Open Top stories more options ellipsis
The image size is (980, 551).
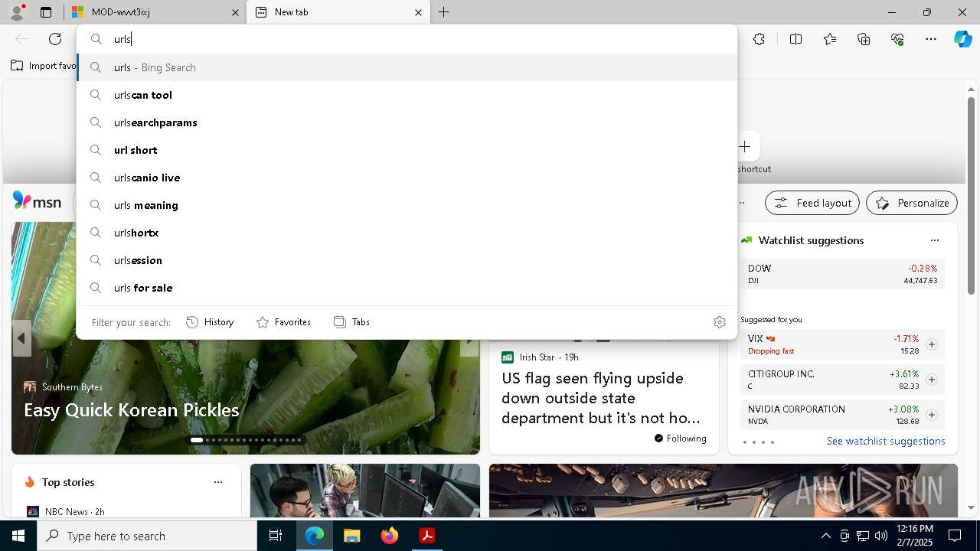(218, 482)
